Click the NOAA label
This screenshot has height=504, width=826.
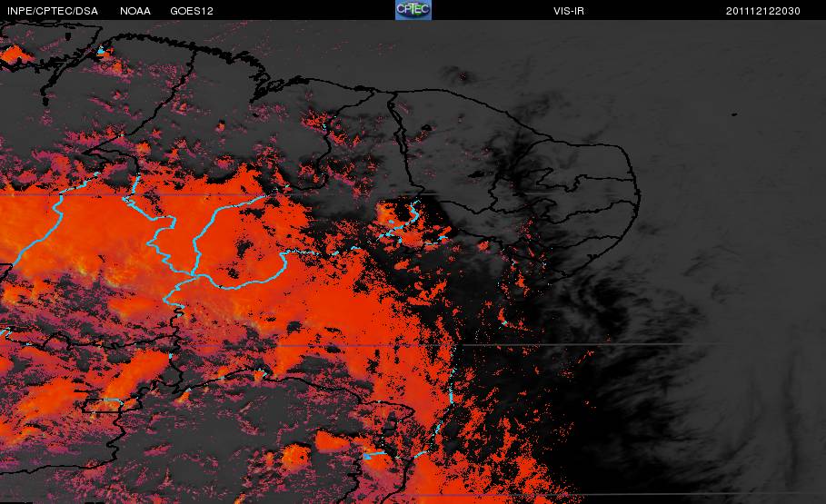pyautogui.click(x=135, y=11)
